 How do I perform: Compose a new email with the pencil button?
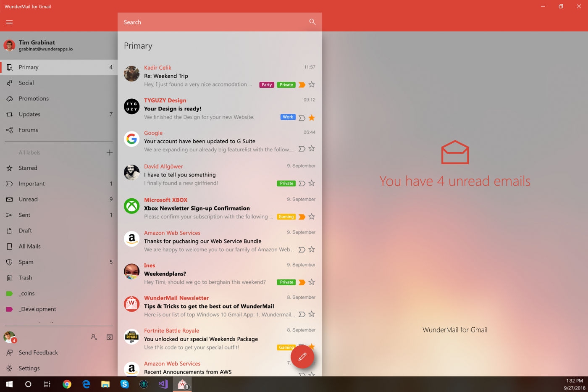(302, 357)
